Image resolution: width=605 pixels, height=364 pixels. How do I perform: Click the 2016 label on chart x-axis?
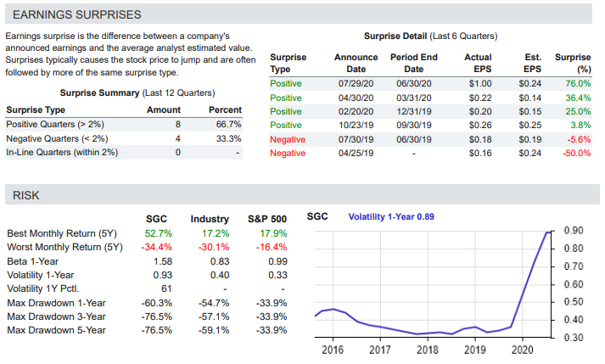point(333,350)
